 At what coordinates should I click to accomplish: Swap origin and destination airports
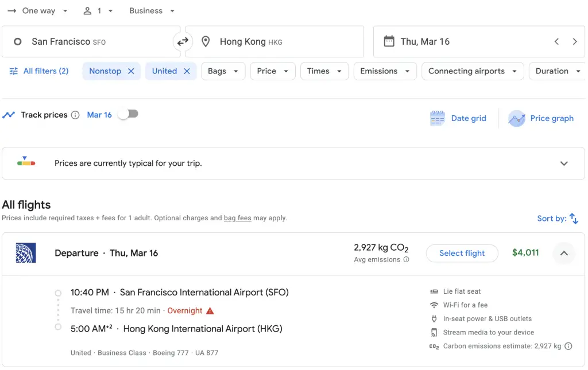[183, 41]
